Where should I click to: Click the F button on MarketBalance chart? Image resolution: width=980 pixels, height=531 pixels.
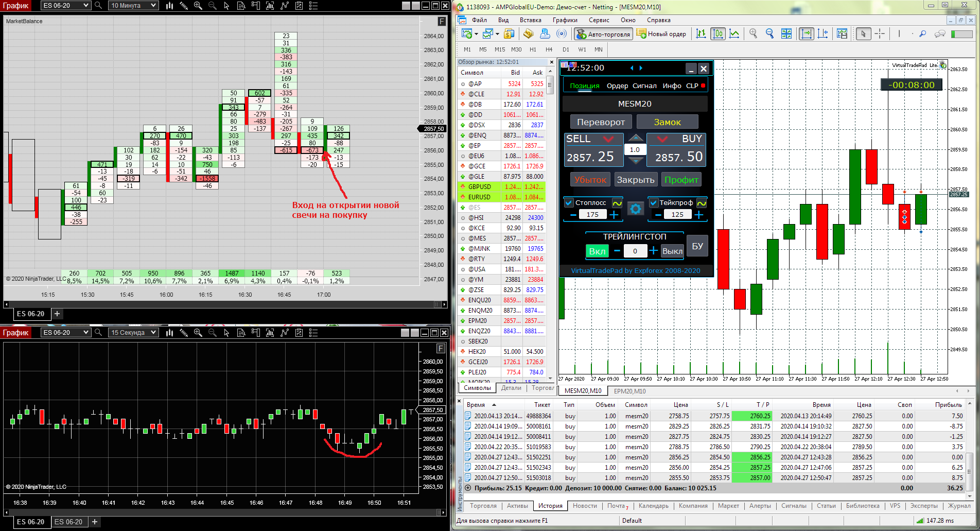coord(442,21)
